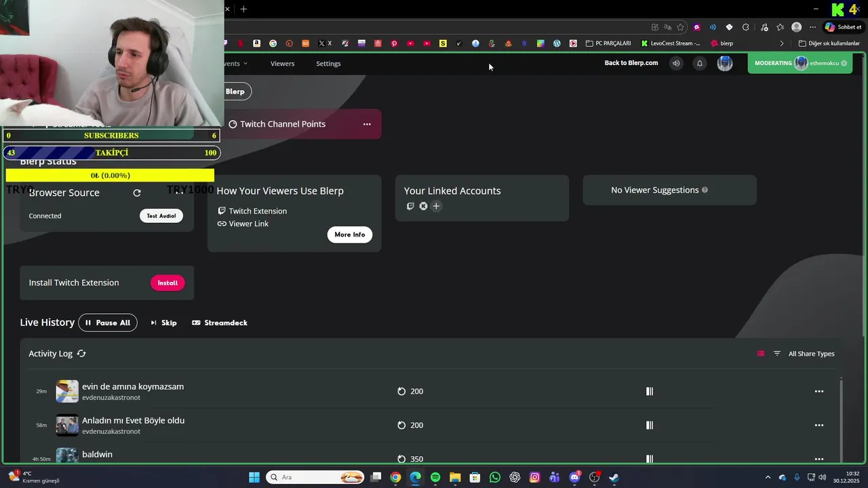
Task: Open the WordPress bookmark icon
Action: pos(557,43)
